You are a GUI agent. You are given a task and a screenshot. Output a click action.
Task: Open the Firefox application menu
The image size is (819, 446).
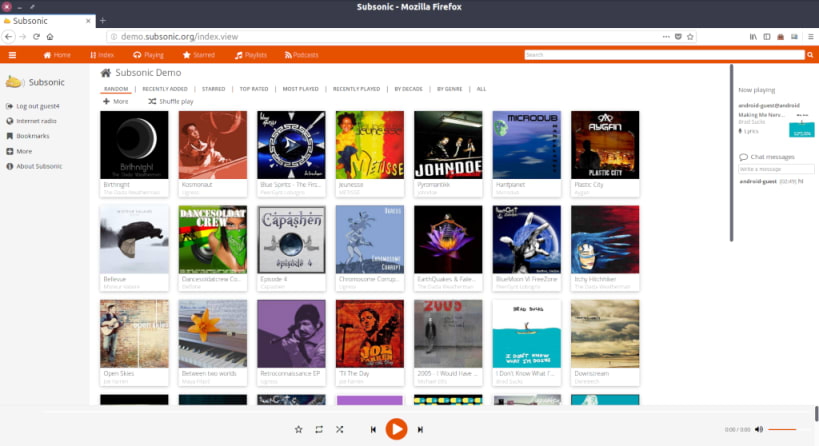point(811,37)
